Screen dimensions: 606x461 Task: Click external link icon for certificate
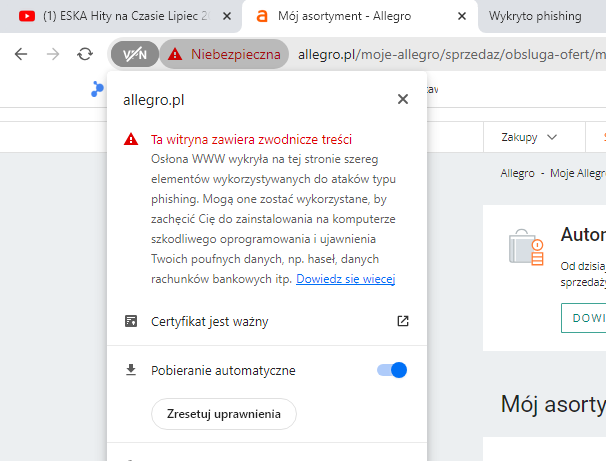tap(403, 321)
